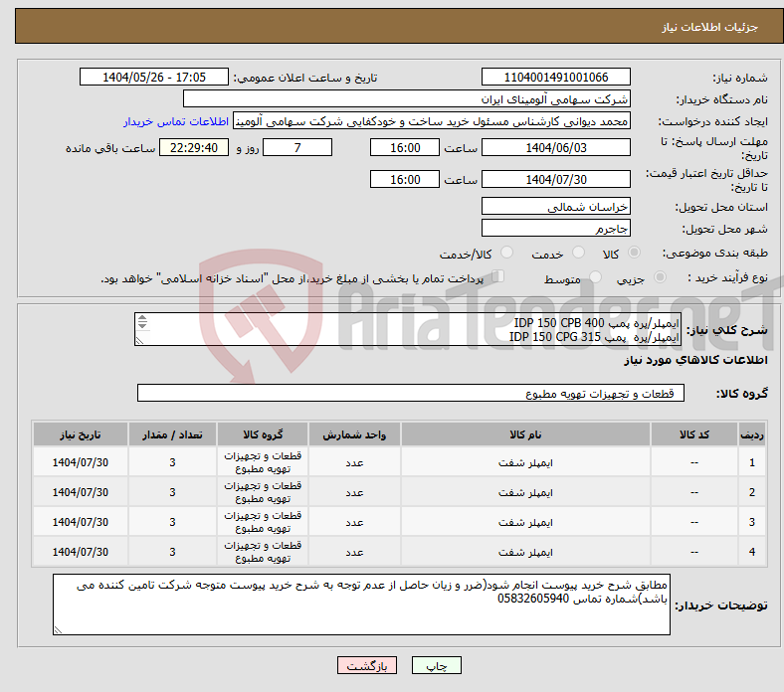Click the شرح کلی نیاز text area
The width and height of the screenshot is (784, 692).
click(x=408, y=329)
